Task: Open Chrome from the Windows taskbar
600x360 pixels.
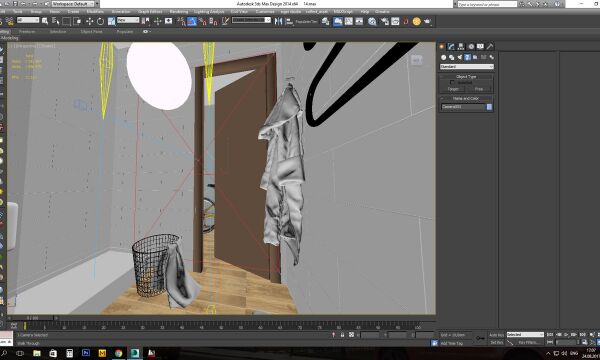Action: [118, 353]
